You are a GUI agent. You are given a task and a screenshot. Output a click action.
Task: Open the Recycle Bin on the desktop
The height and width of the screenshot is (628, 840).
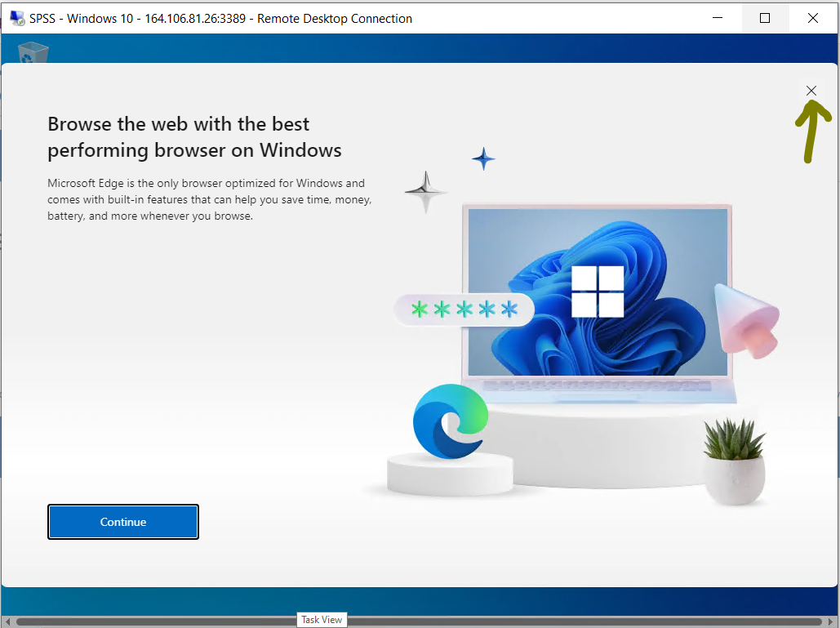[x=33, y=52]
